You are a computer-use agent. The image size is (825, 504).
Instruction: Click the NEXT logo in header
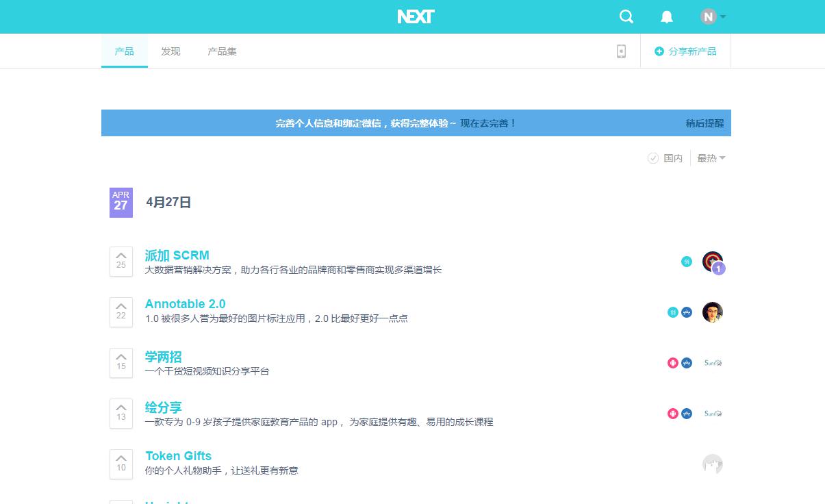tap(416, 16)
